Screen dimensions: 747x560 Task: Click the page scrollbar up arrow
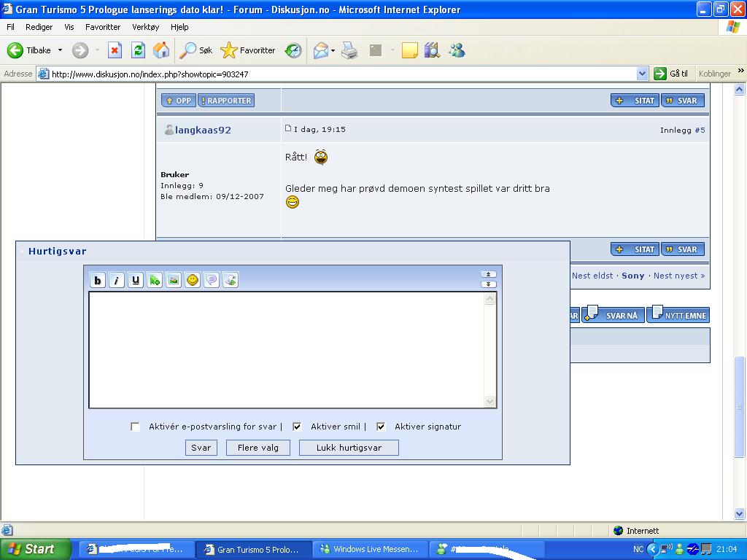click(x=740, y=89)
